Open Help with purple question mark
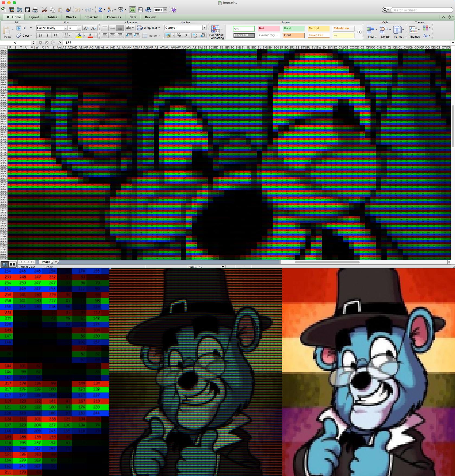The image size is (455, 476). pos(174,10)
